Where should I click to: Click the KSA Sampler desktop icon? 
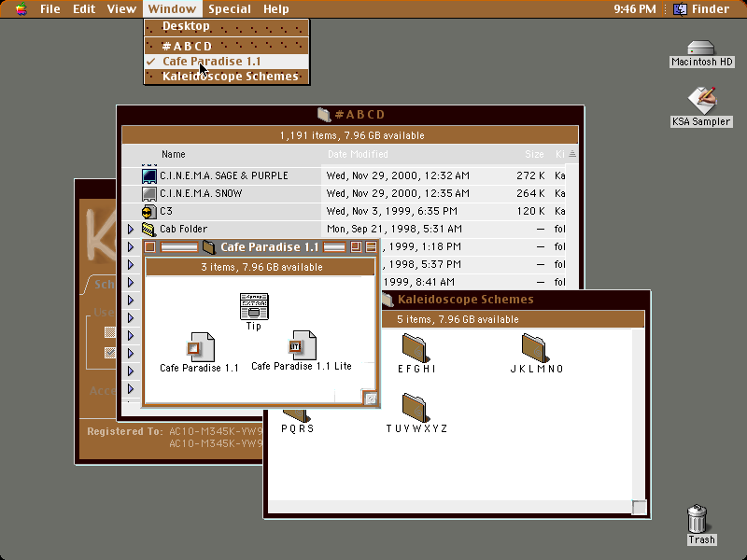(701, 101)
